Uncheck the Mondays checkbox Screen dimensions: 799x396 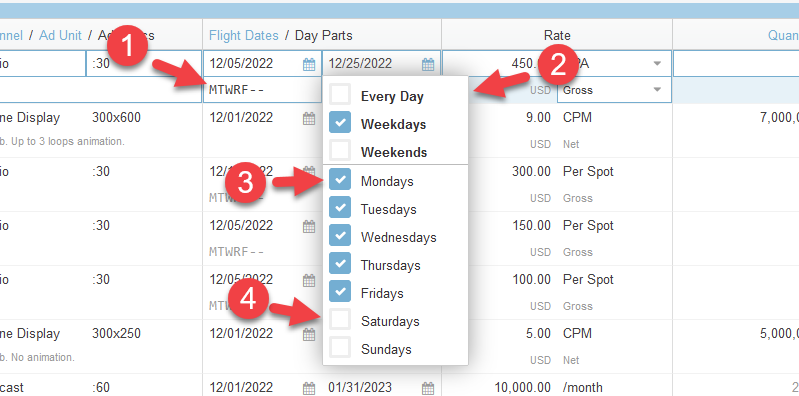340,180
